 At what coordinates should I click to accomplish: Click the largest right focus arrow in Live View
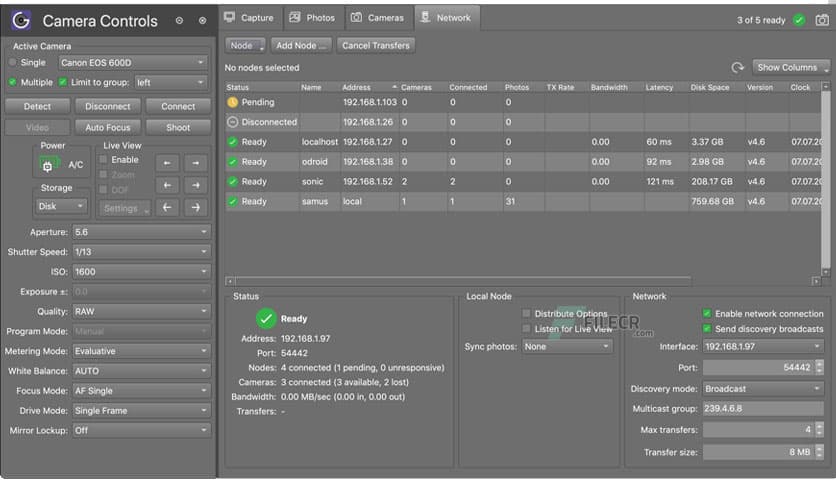196,207
